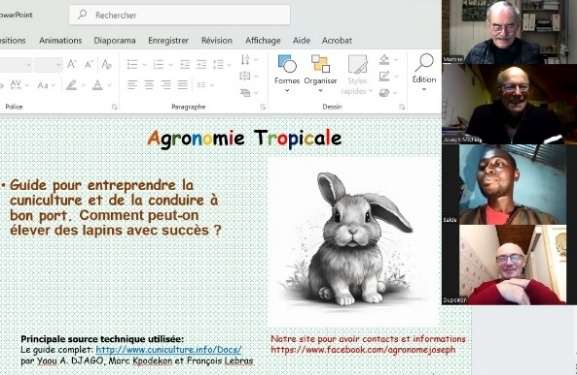The height and width of the screenshot is (375, 577).
Task: Apply the text highlight pen tool
Action: pyautogui.click(x=71, y=85)
